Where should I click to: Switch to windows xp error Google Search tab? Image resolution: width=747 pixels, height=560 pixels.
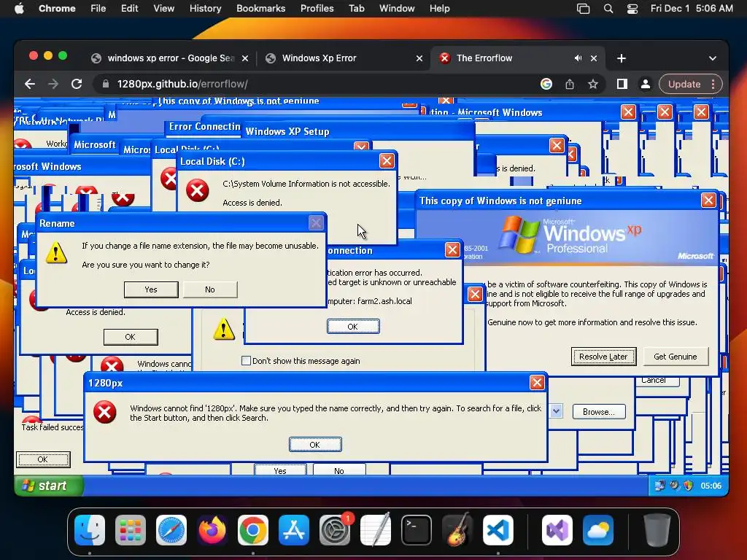pyautogui.click(x=170, y=58)
